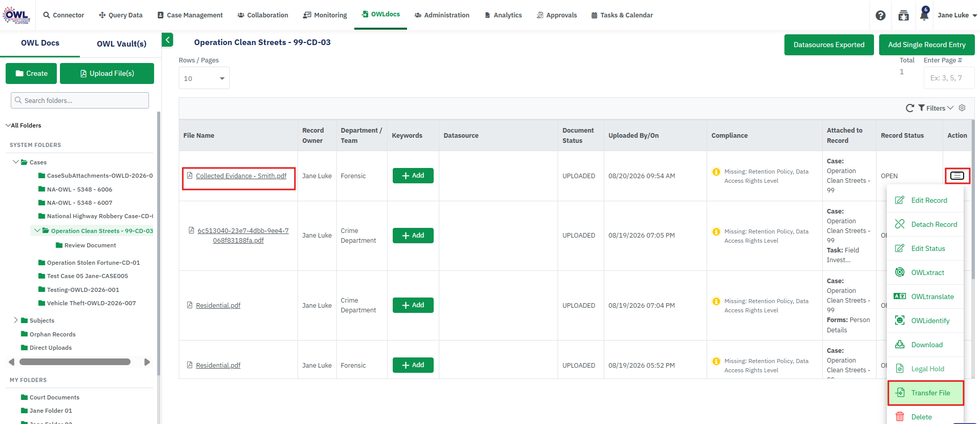This screenshot has width=980, height=424.
Task: Click the Delete trash icon
Action: pos(900,417)
